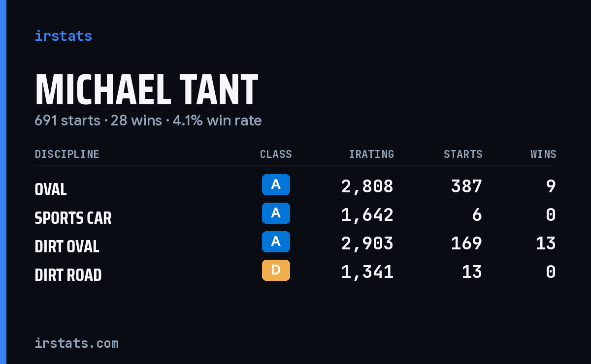Select the Sports Car class A badge
The width and height of the screenshot is (591, 364).
click(276, 213)
